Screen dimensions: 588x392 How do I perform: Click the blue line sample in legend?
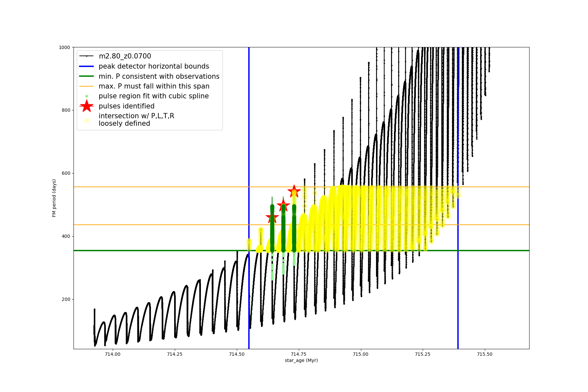[x=87, y=66]
